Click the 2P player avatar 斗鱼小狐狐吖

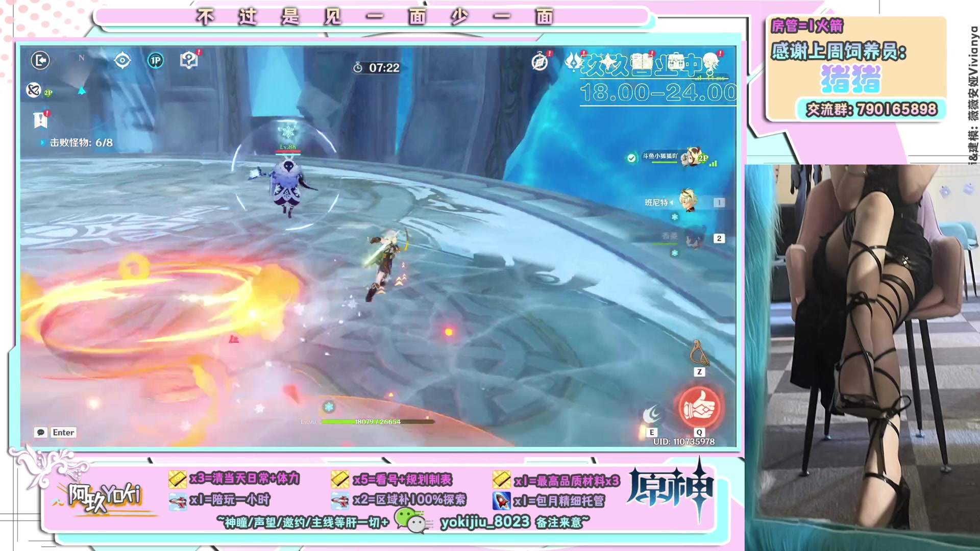pyautogui.click(x=691, y=157)
